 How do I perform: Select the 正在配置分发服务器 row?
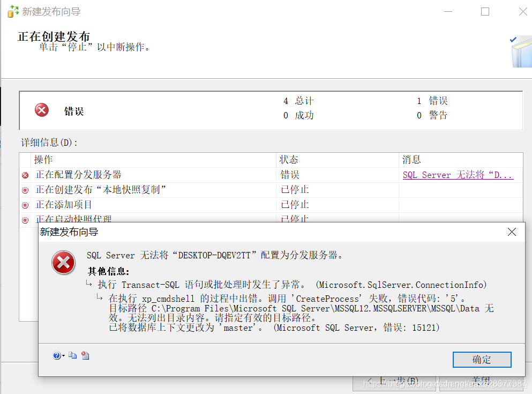point(271,175)
